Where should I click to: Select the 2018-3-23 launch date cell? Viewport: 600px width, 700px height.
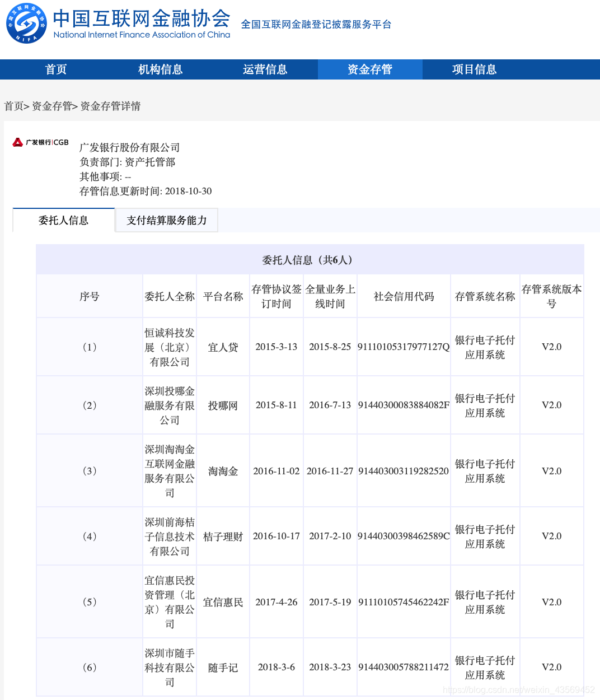[330, 667]
